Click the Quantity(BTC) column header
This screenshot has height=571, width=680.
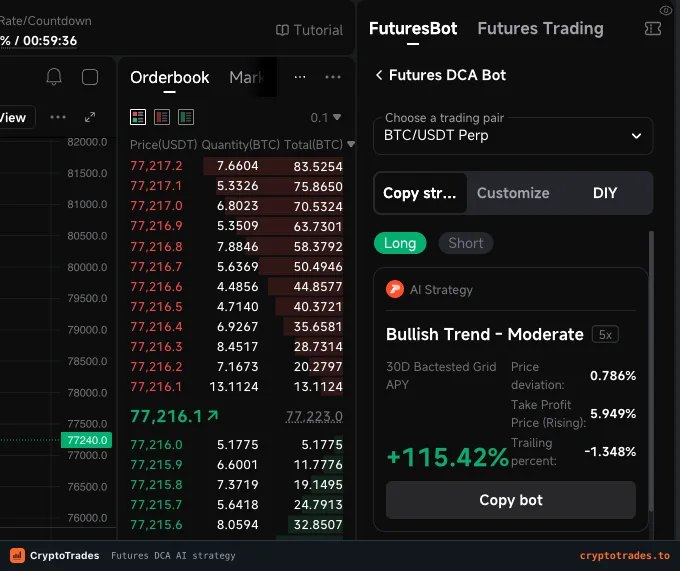[241, 144]
